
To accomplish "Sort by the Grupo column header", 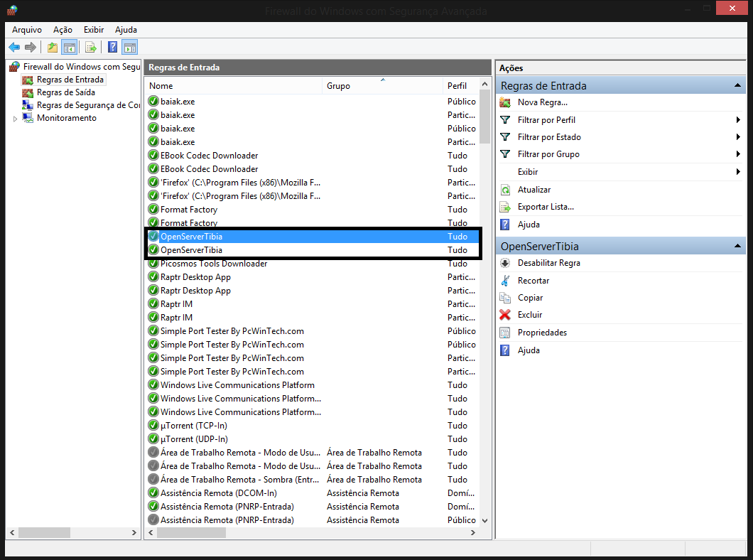I will click(382, 85).
